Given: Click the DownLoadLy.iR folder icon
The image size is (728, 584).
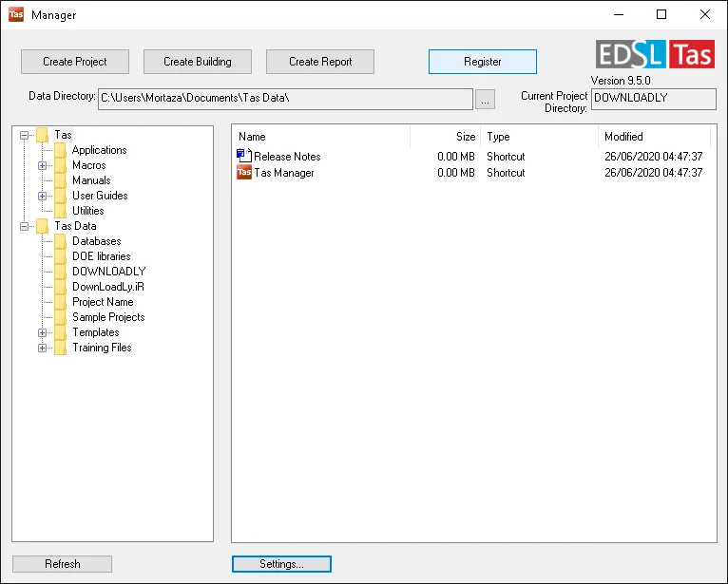Looking at the screenshot, I should coord(60,287).
